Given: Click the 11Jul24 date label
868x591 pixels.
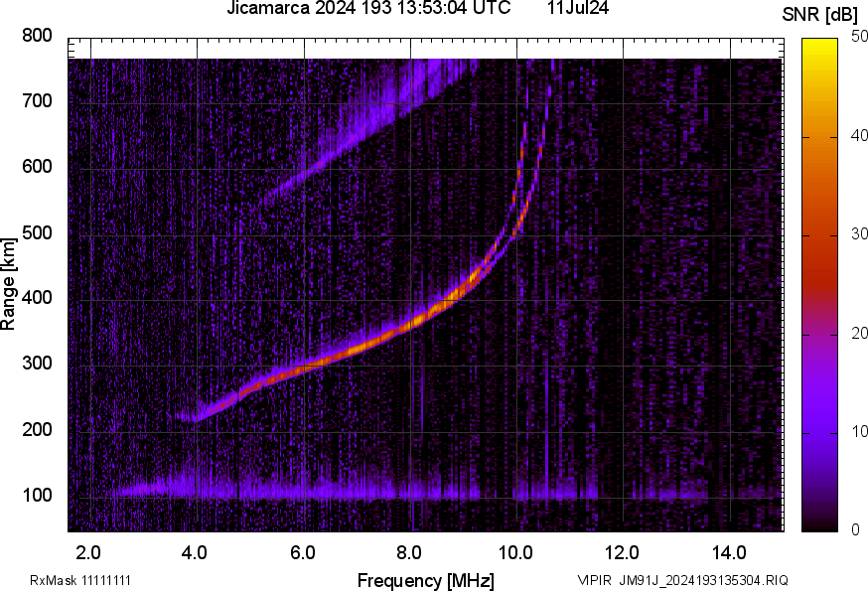Looking at the screenshot, I should point(578,8).
